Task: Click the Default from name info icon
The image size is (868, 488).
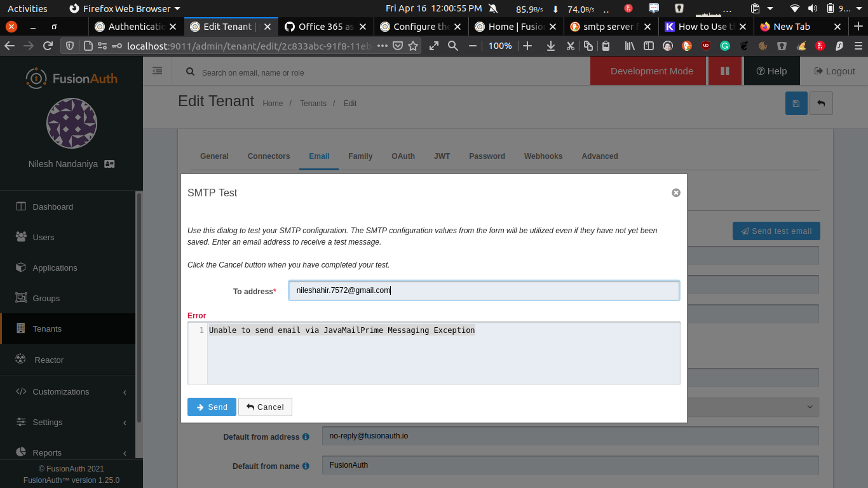Action: pyautogui.click(x=306, y=466)
